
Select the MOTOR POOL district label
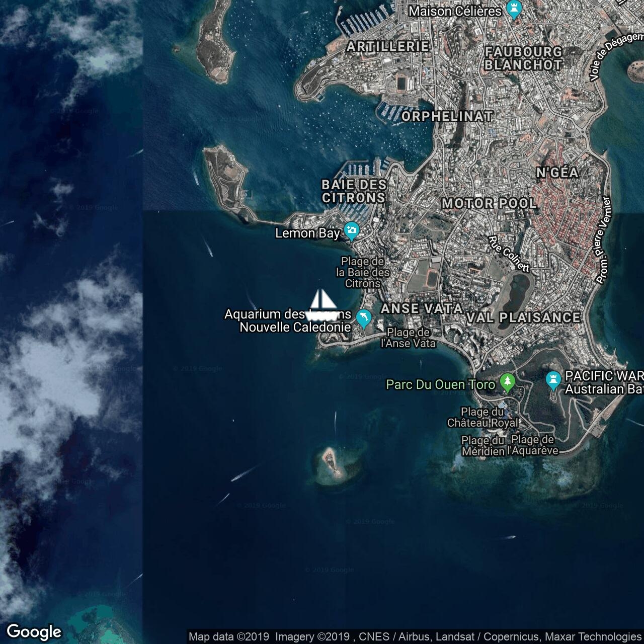489,203
